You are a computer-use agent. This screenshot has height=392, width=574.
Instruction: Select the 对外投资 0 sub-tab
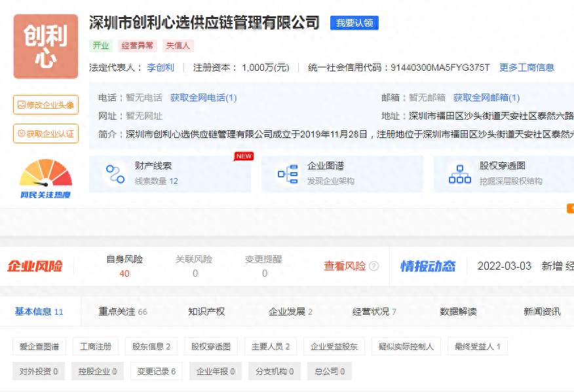39,371
